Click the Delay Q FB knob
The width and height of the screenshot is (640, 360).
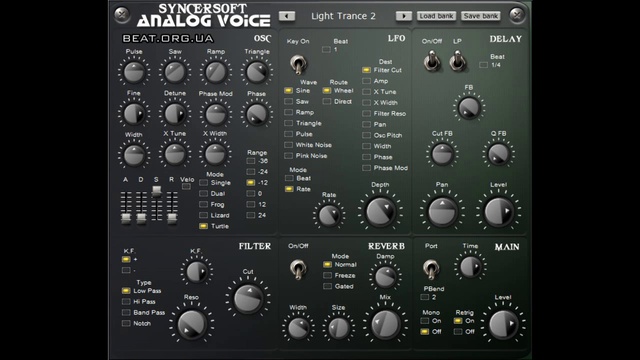[x=498, y=154]
